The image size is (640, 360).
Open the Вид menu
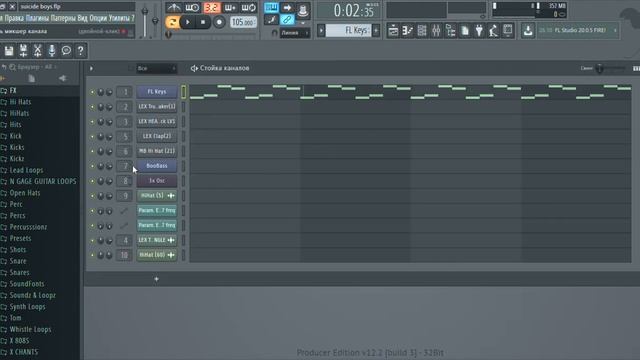(x=82, y=18)
